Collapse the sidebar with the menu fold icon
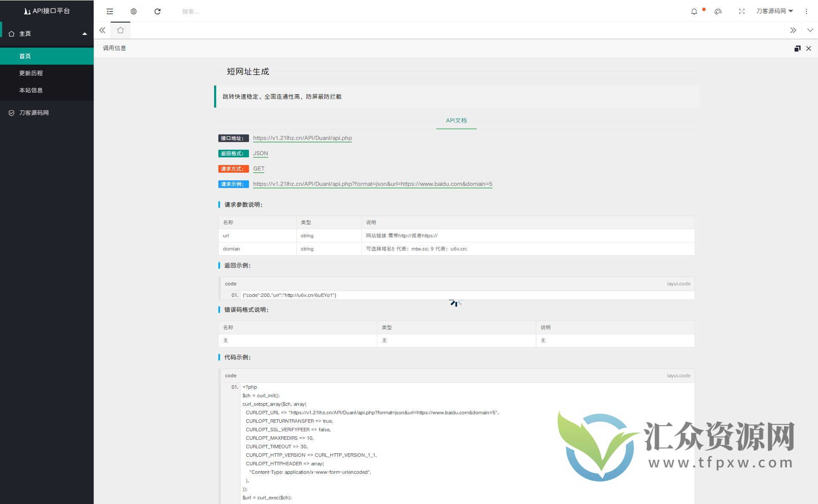The image size is (818, 504). click(110, 11)
